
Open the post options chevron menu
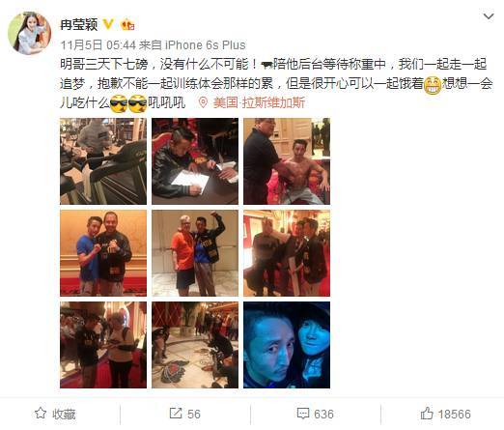click(489, 15)
